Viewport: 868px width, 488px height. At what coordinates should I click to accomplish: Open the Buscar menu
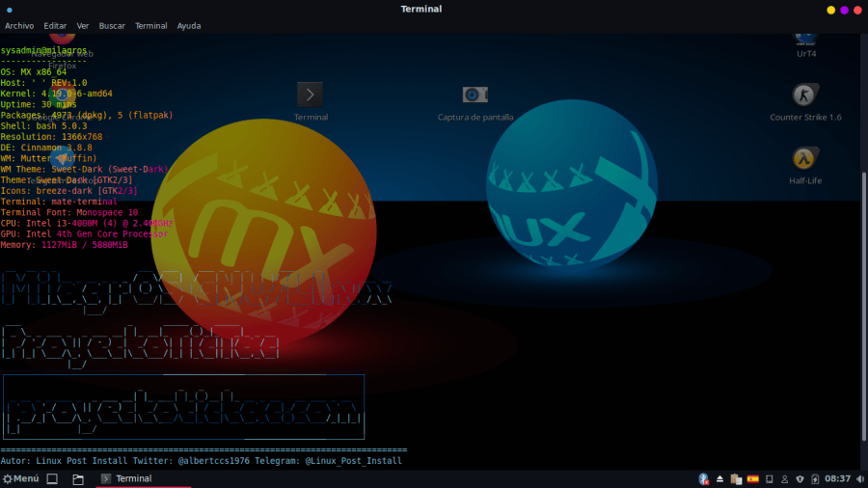112,26
